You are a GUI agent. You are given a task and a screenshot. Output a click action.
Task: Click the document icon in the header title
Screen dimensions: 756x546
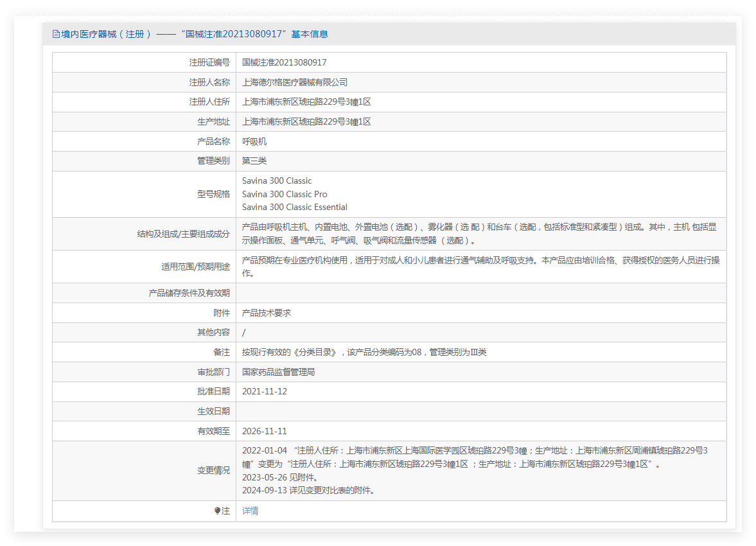56,34
